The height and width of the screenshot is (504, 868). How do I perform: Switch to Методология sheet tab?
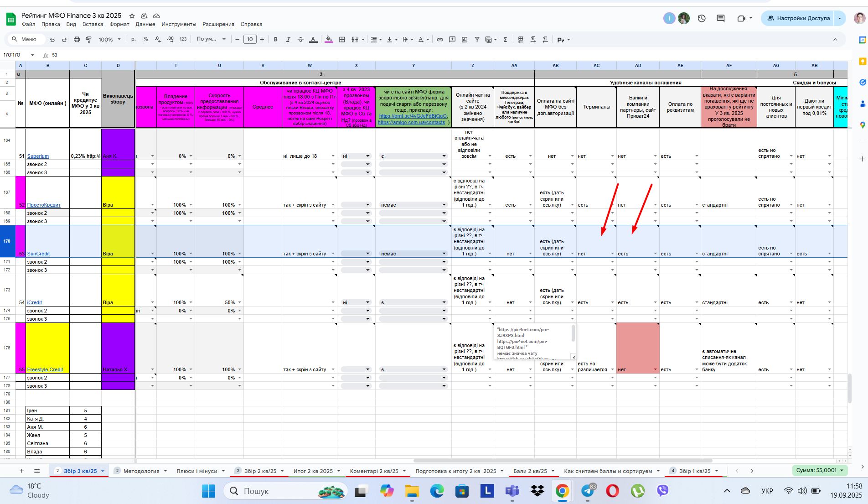(x=141, y=471)
